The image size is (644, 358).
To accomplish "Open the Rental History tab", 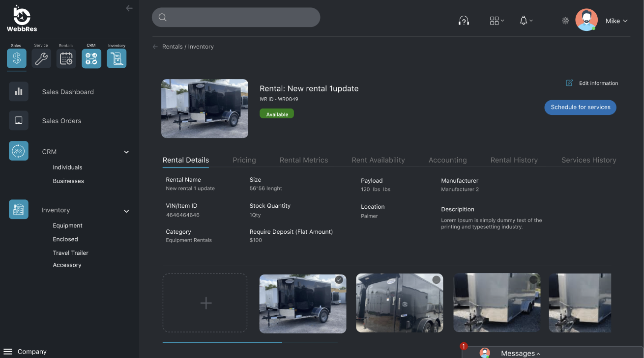I will point(514,160).
